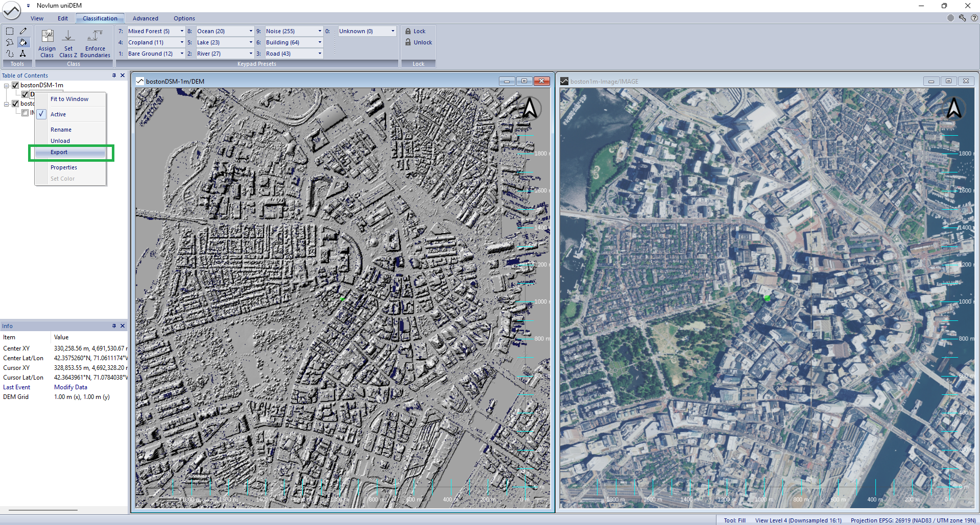Image resolution: width=980 pixels, height=525 pixels.
Task: Click the grey circle status icon
Action: click(x=950, y=18)
